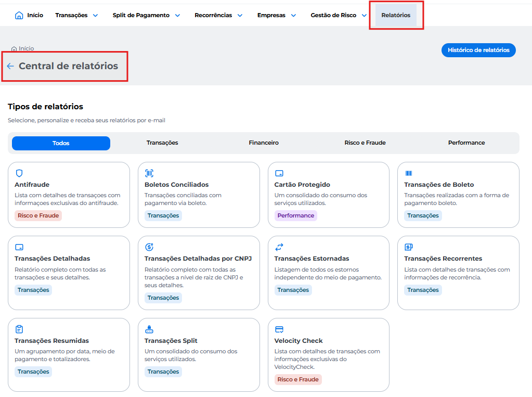This screenshot has height=397, width=532.
Task: Click the home icon next to Início
Action: coord(19,15)
